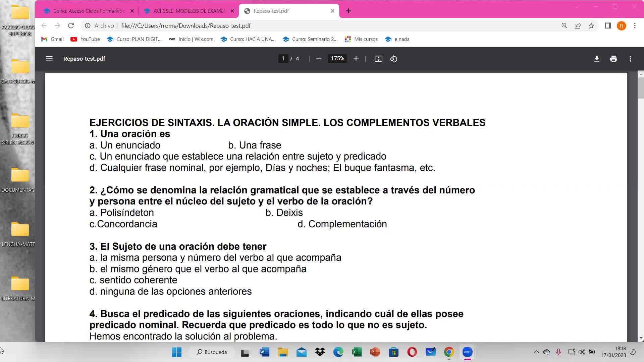Screen dimensions: 644x362
Task: Open Mis cursos bookmark
Action: point(361,39)
